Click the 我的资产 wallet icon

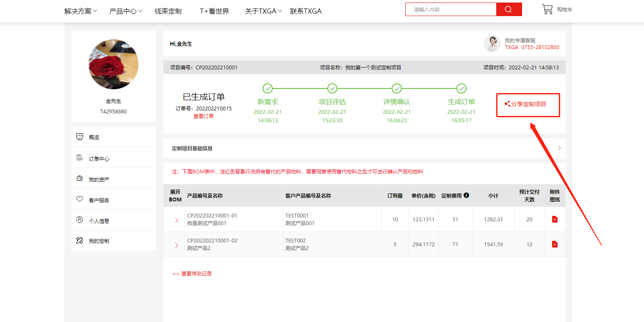point(80,179)
